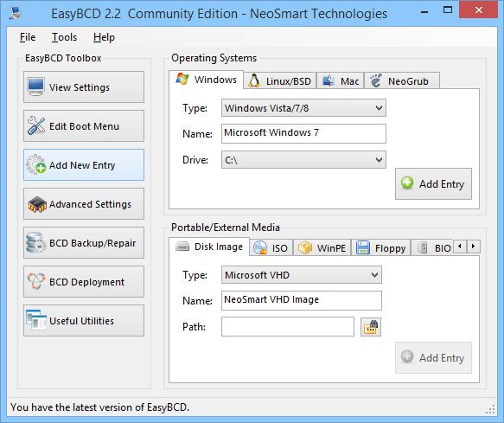Click the Useful Utilities windows icon

pos(36,320)
